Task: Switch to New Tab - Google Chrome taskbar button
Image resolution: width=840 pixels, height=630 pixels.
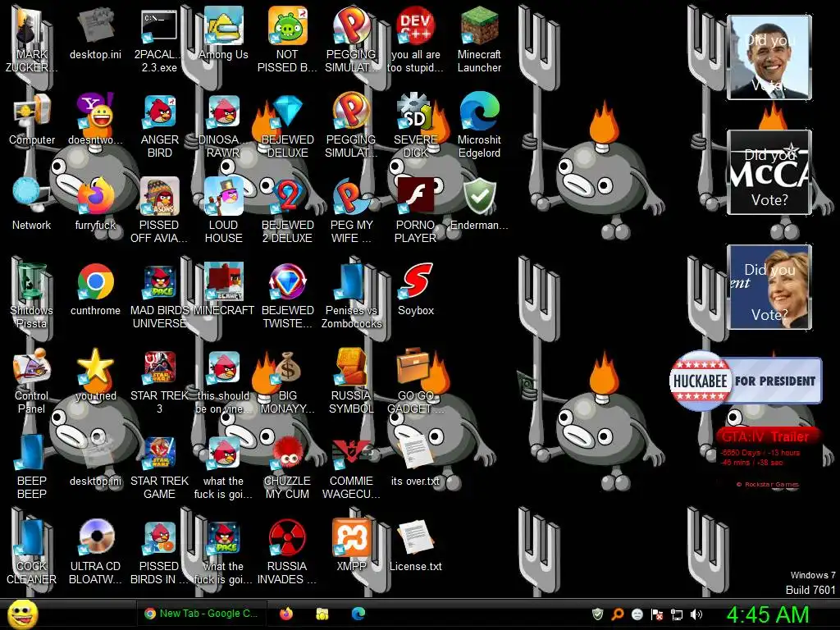Action: point(202,614)
